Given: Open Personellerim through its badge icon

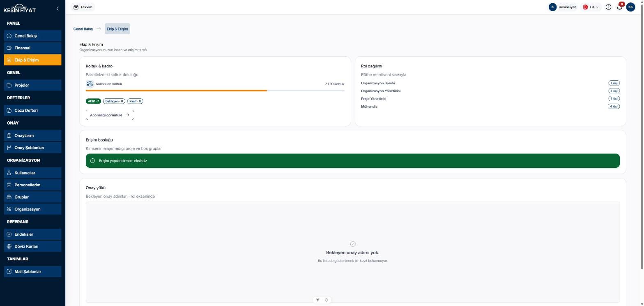Looking at the screenshot, I should point(9,185).
